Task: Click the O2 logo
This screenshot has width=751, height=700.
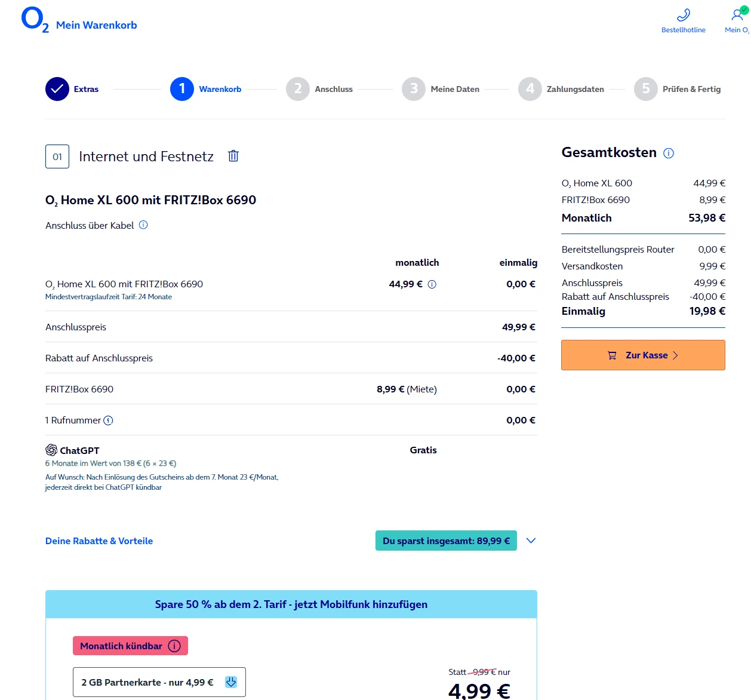Action: coord(35,20)
